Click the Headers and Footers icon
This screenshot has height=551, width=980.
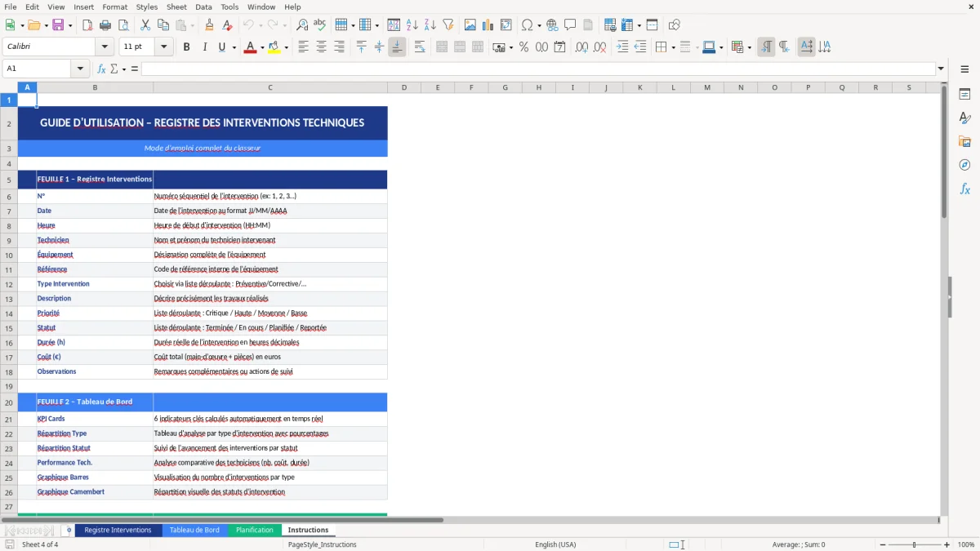point(588,25)
